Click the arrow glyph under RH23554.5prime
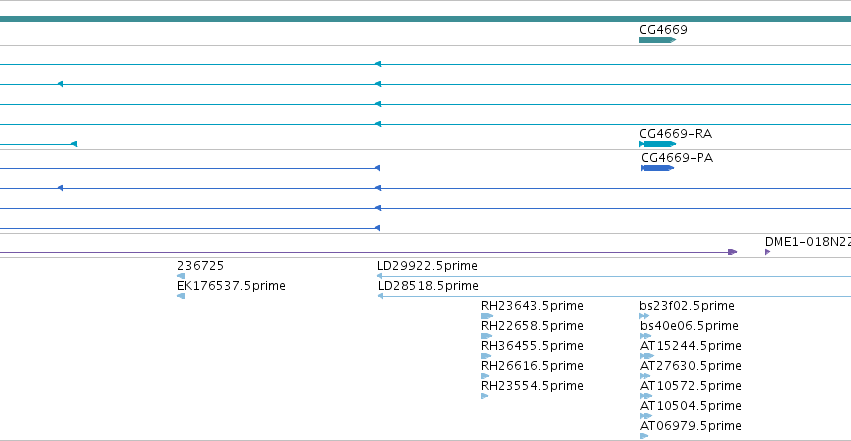The image size is (851, 441). click(x=485, y=396)
